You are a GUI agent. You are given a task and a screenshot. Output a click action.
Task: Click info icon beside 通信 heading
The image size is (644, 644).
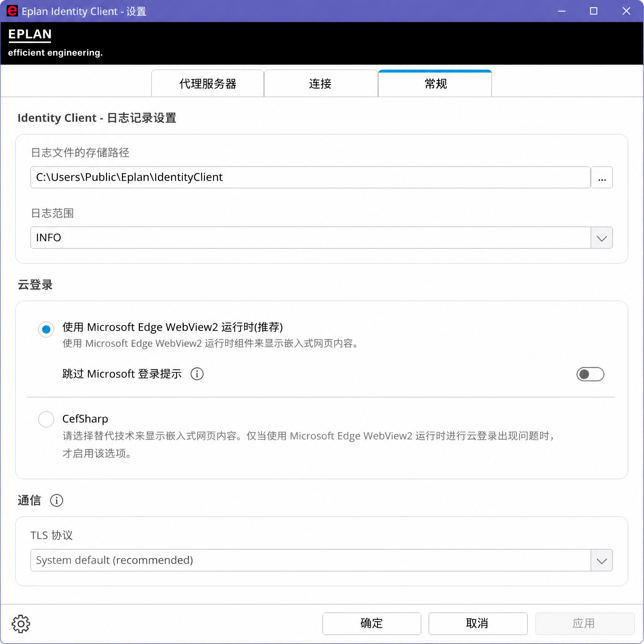point(57,500)
